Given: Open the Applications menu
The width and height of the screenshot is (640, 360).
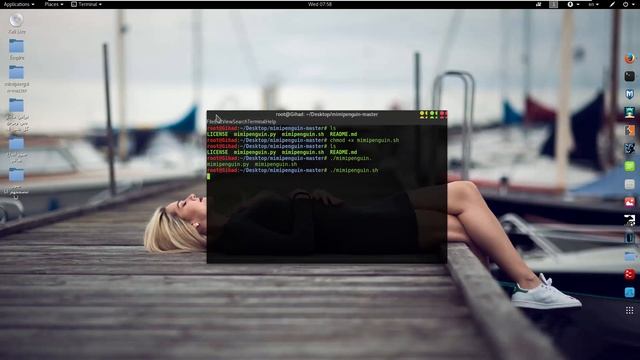Looking at the screenshot, I should (19, 4).
